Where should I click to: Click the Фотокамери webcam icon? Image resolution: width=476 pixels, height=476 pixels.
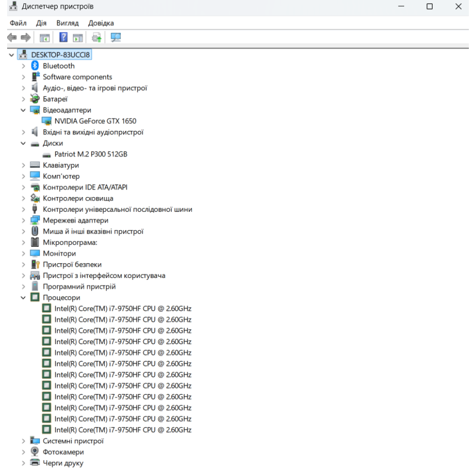(x=34, y=452)
